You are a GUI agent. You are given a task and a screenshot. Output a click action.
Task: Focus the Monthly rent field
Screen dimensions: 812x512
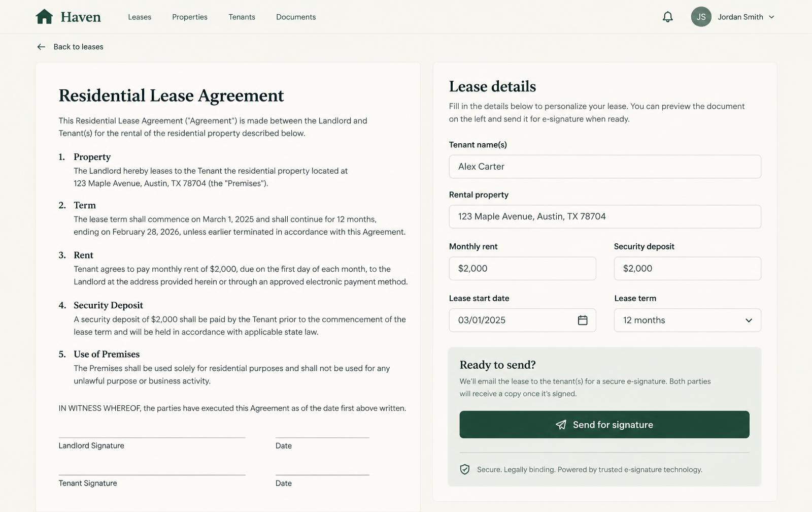pyautogui.click(x=522, y=268)
